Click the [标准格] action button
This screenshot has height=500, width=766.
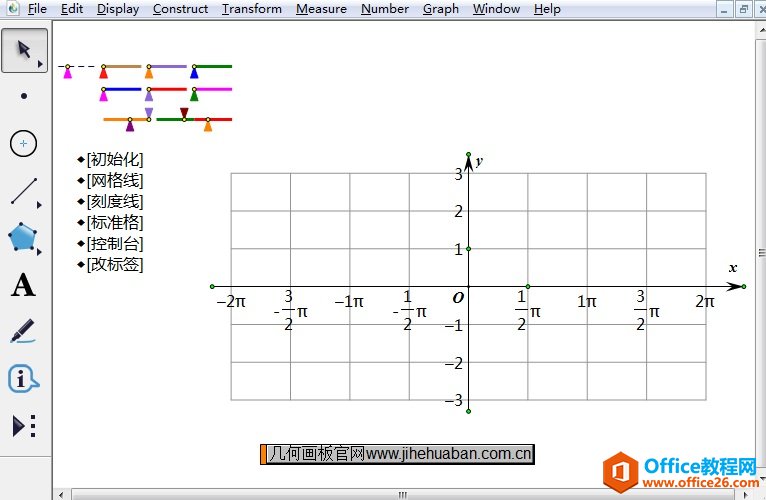110,222
